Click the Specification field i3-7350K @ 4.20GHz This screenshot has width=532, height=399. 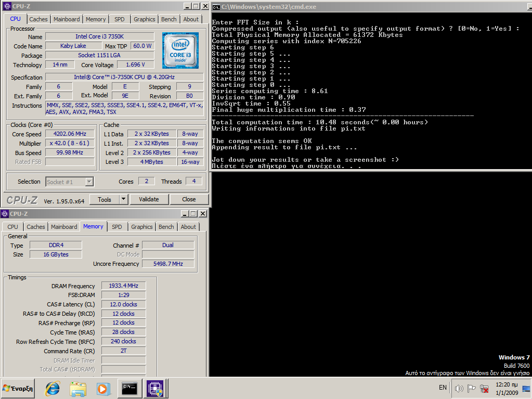coord(124,77)
